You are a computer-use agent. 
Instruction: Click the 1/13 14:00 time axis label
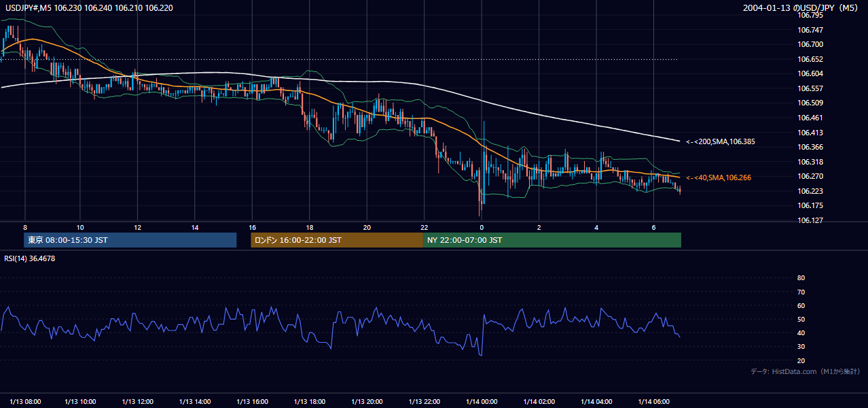194,401
